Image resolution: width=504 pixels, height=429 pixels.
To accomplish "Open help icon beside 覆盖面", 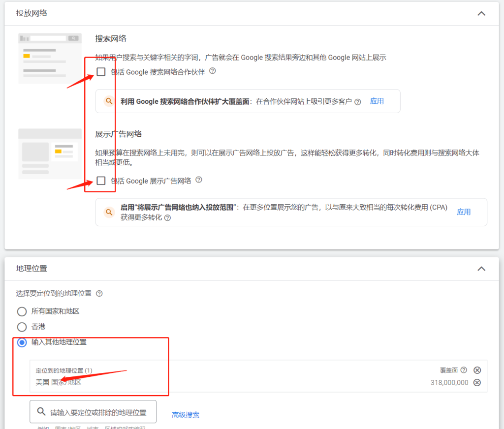I will 464,370.
